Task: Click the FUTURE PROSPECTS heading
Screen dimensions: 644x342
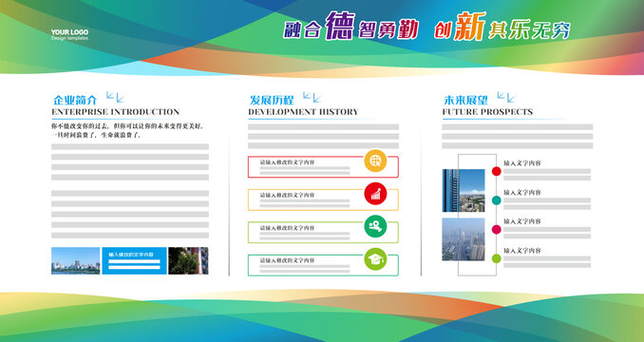Action: (487, 112)
